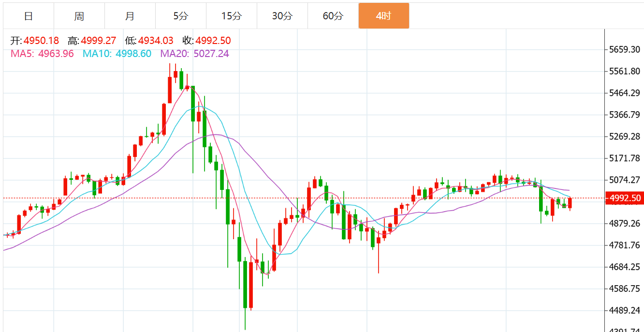Switch to the 5分 interval tab
644x332 pixels.
point(181,16)
